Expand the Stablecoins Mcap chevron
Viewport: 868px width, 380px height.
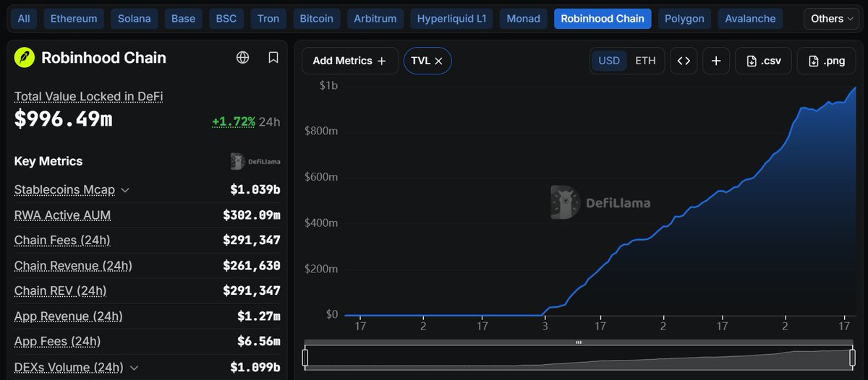(x=125, y=190)
